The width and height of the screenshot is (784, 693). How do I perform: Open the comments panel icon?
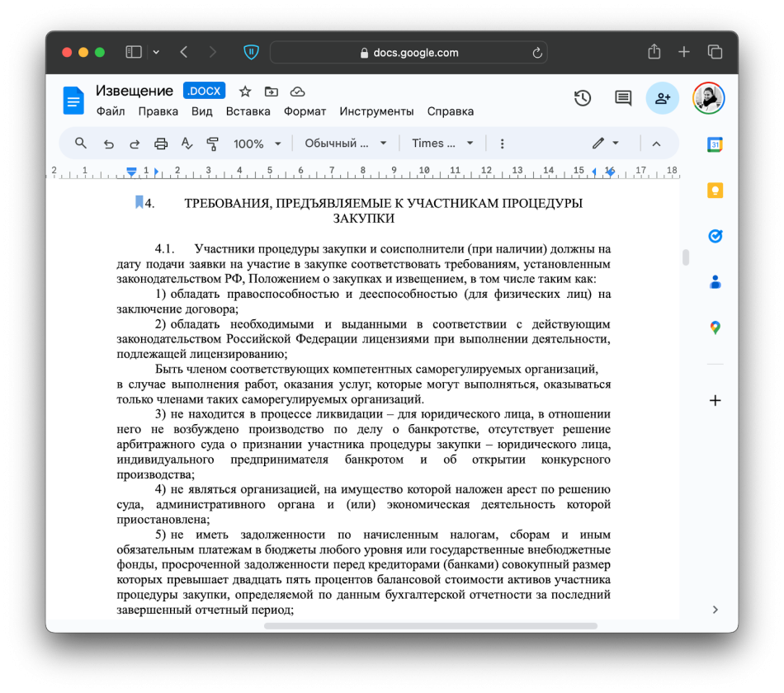coord(623,98)
